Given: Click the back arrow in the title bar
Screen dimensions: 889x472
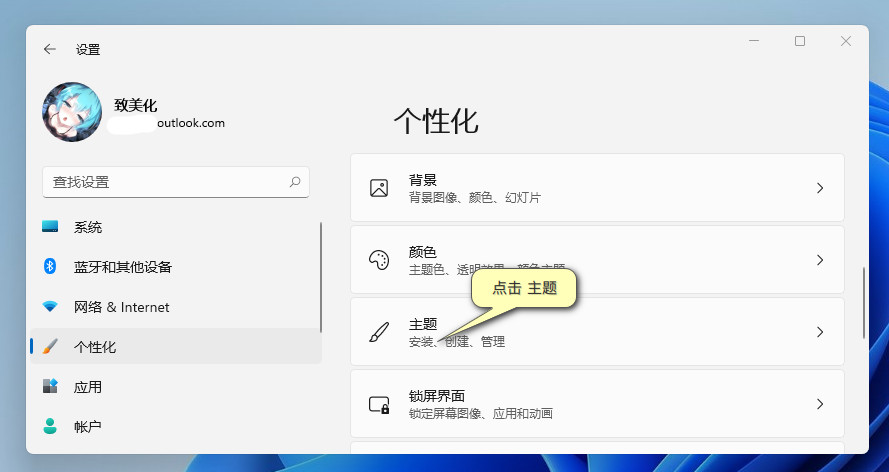Looking at the screenshot, I should click(x=50, y=49).
